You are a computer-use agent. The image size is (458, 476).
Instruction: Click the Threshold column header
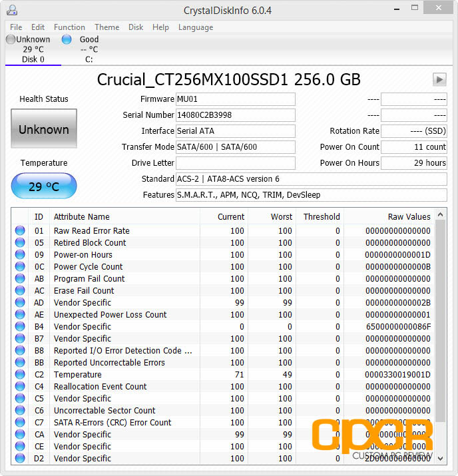click(320, 217)
